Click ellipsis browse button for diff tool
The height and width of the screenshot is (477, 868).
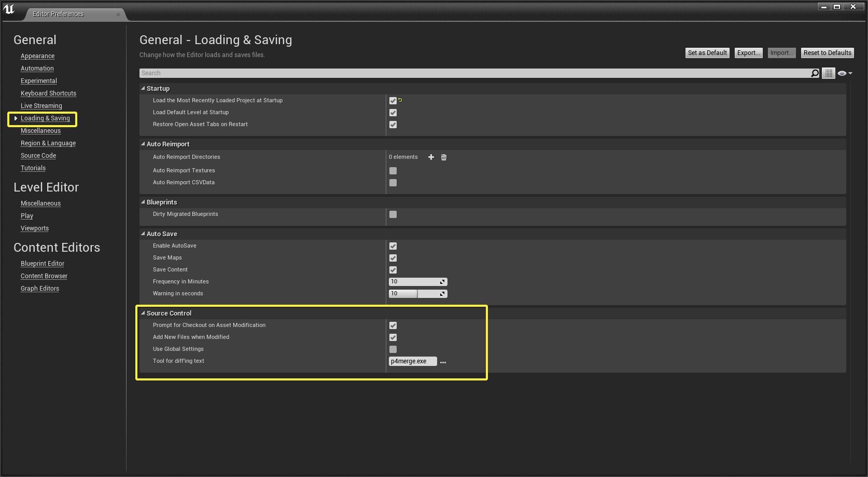click(443, 362)
